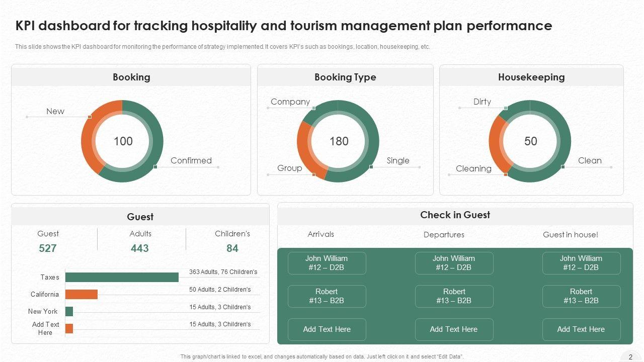Image resolution: width=644 pixels, height=362 pixels.
Task: Click the Check in Guest header
Action: pos(455,215)
